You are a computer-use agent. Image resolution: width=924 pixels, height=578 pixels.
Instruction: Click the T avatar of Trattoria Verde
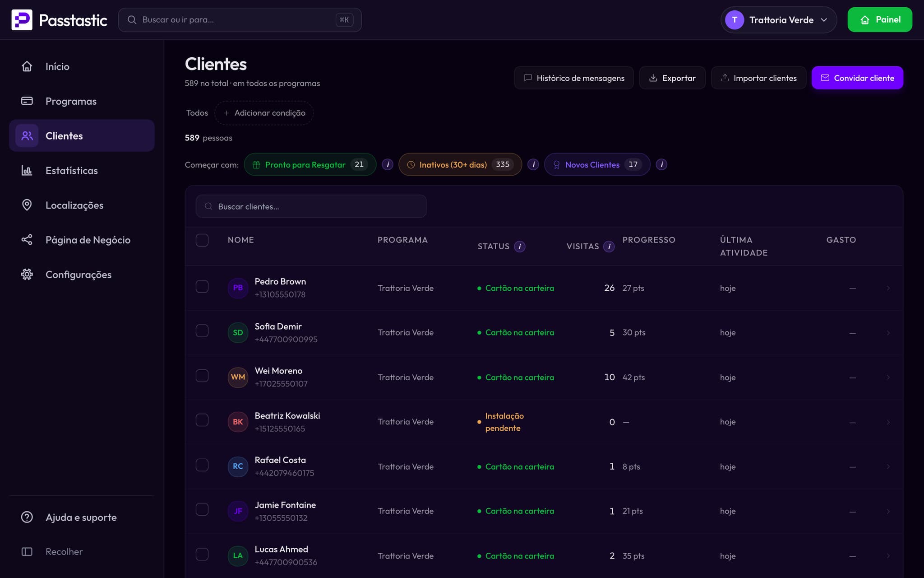tap(735, 20)
